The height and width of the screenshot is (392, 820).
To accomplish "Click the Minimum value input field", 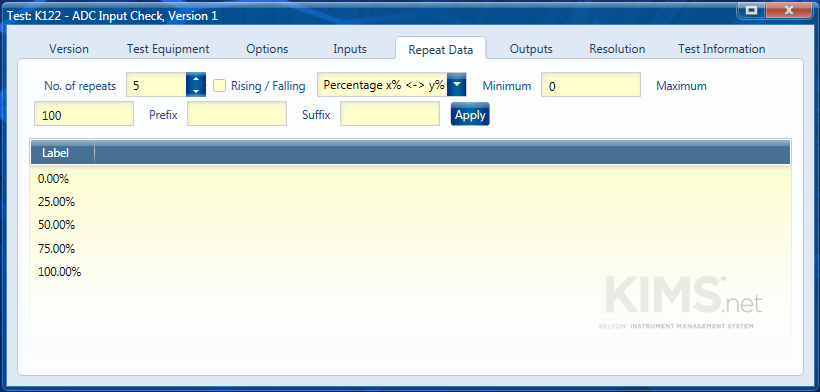I will [x=591, y=85].
